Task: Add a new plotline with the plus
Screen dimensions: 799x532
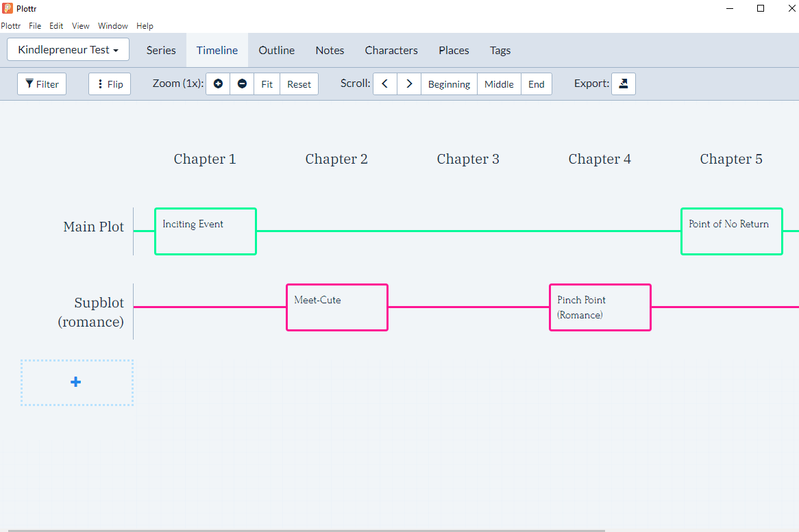Action: [76, 381]
